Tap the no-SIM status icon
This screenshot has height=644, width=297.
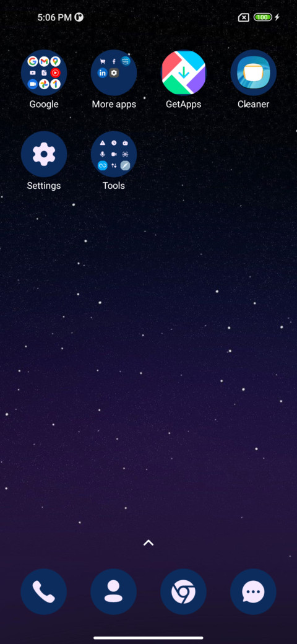[243, 17]
